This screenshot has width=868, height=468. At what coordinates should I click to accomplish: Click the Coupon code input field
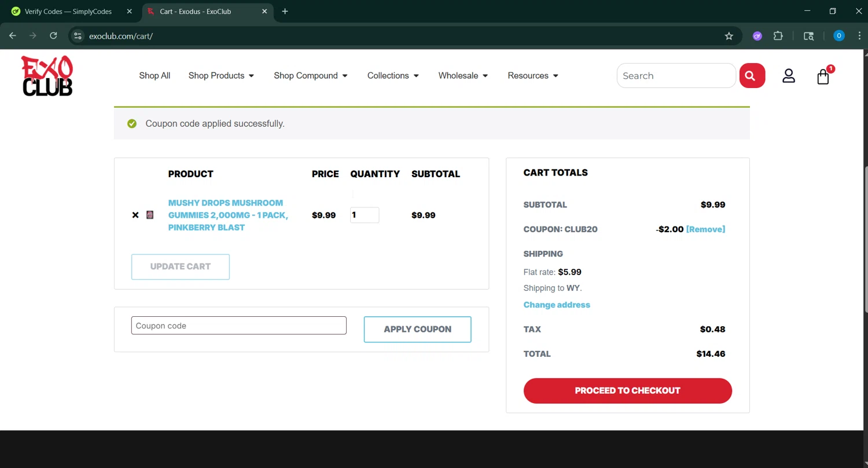click(238, 326)
